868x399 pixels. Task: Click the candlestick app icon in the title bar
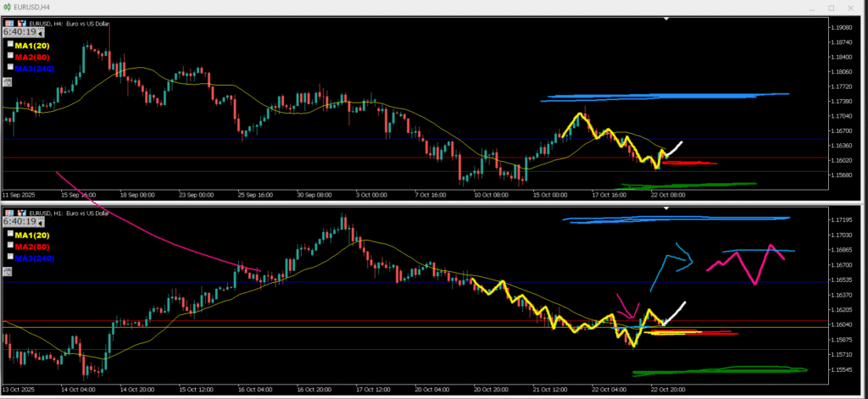[7, 7]
